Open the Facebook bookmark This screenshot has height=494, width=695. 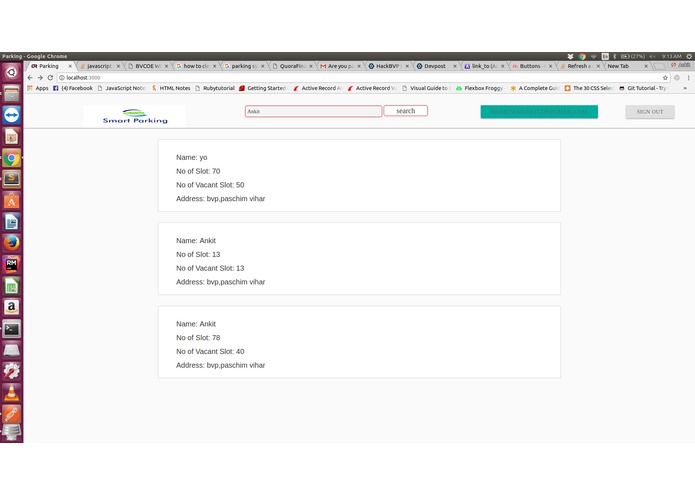pyautogui.click(x=73, y=88)
